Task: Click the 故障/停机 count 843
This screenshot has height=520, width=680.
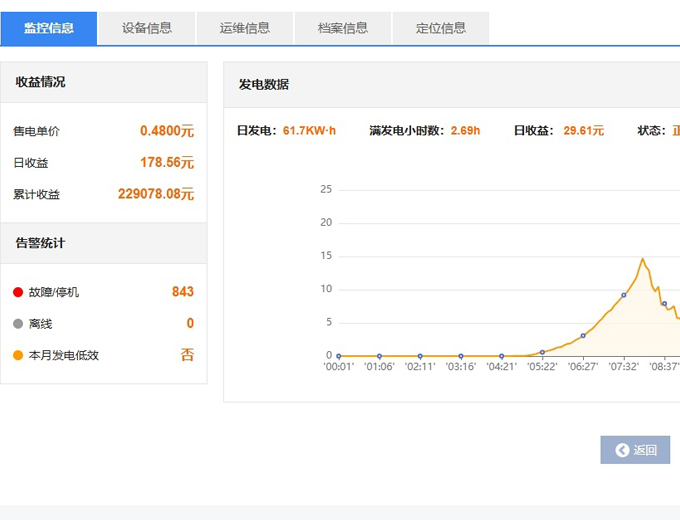Action: [x=183, y=291]
